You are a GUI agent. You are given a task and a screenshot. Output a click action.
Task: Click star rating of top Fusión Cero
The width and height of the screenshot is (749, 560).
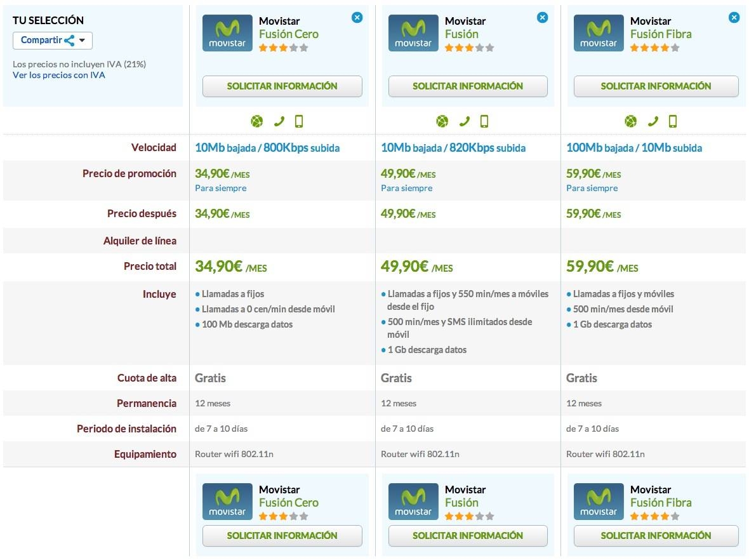283,48
